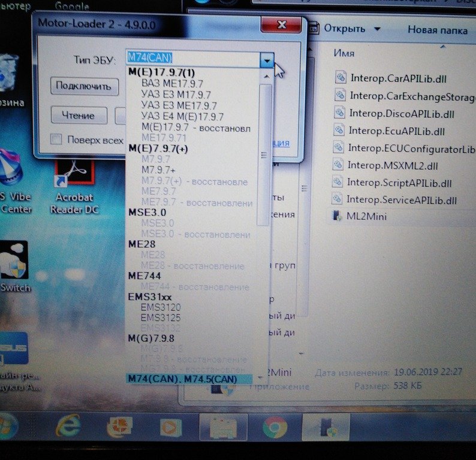Click the Чтение button
The image size is (476, 460).
pyautogui.click(x=79, y=115)
